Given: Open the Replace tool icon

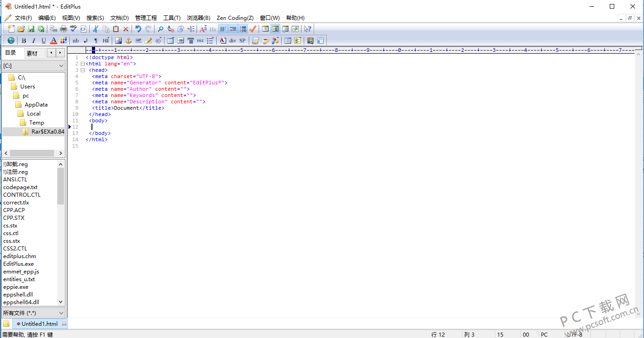Looking at the screenshot, I should pyautogui.click(x=170, y=29).
